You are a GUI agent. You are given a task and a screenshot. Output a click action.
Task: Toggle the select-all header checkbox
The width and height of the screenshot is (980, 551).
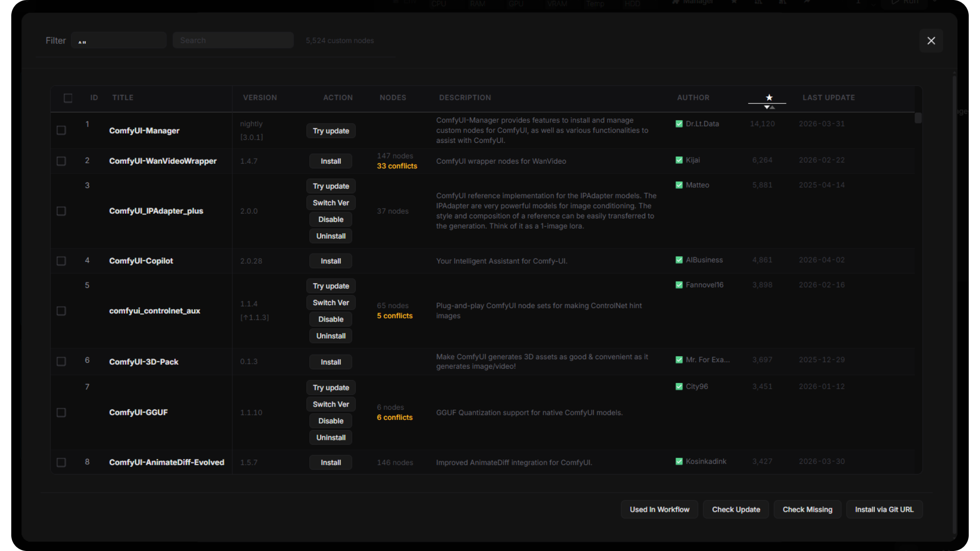[x=68, y=98]
